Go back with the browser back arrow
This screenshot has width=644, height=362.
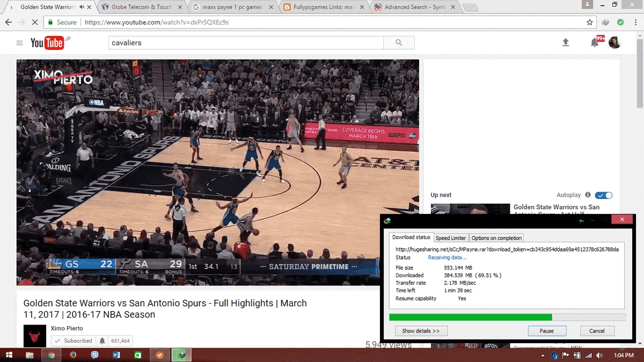tap(9, 23)
